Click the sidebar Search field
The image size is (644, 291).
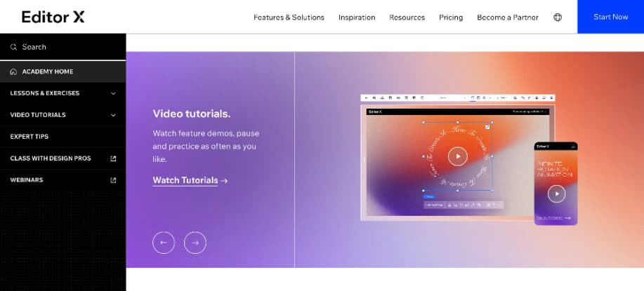click(63, 47)
